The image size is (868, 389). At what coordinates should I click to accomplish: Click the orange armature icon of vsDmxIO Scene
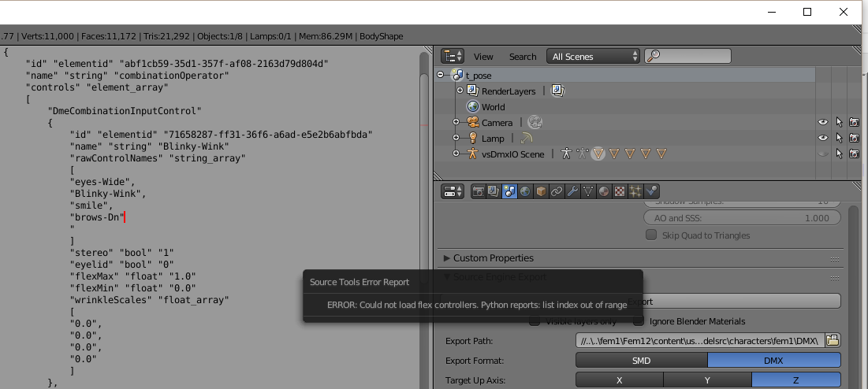pos(472,154)
